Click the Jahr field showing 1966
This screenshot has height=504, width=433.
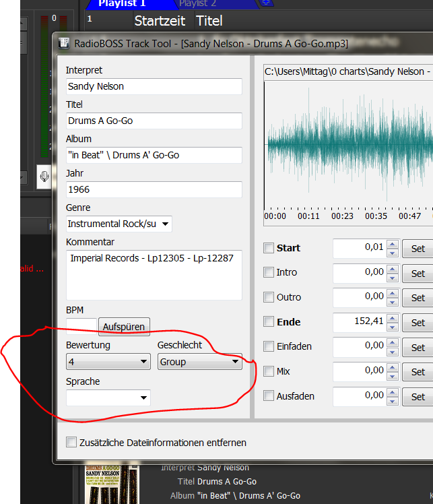pos(154,189)
